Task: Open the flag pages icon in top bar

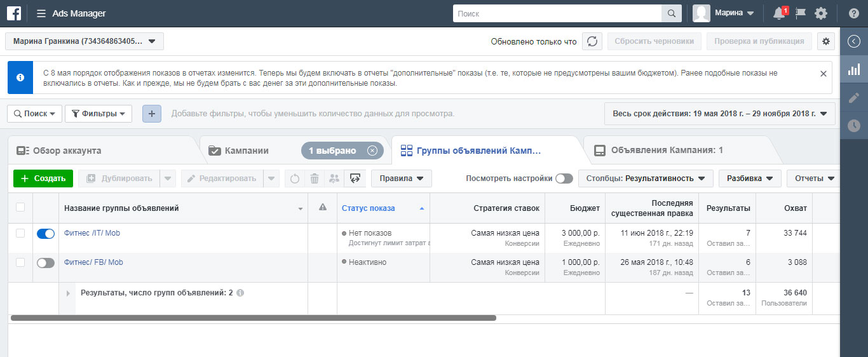Action: [x=801, y=13]
